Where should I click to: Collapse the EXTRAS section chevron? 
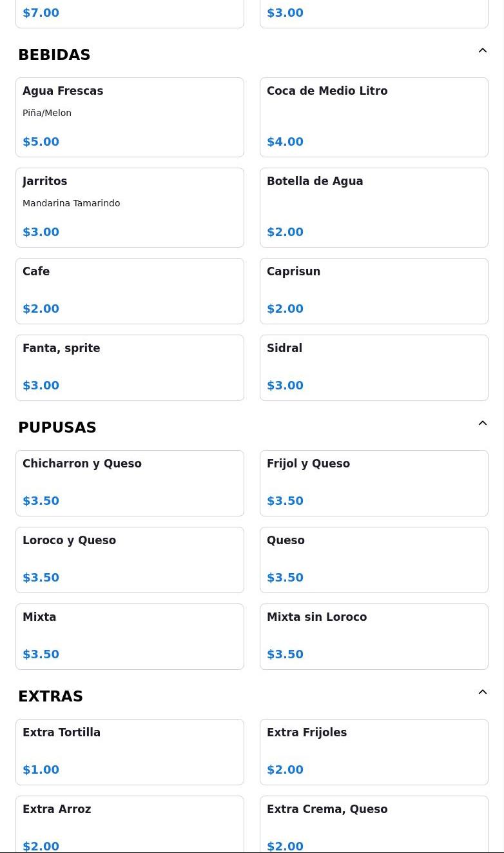(483, 692)
